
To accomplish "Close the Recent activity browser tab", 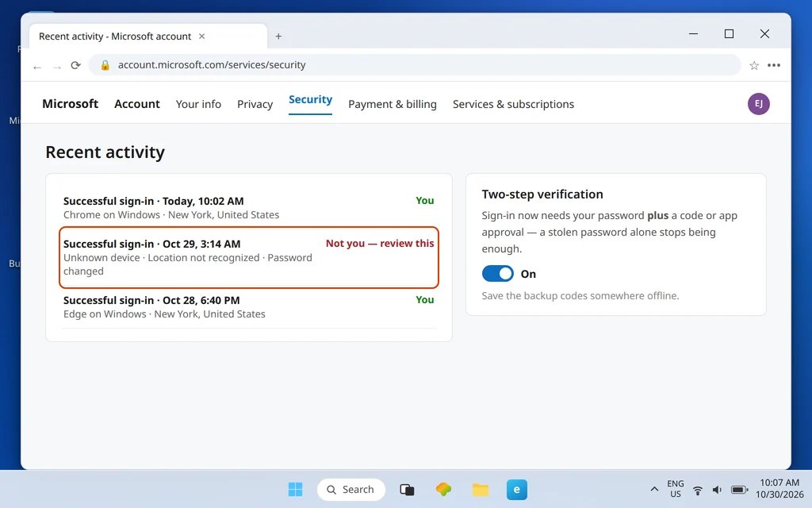I will (x=202, y=37).
